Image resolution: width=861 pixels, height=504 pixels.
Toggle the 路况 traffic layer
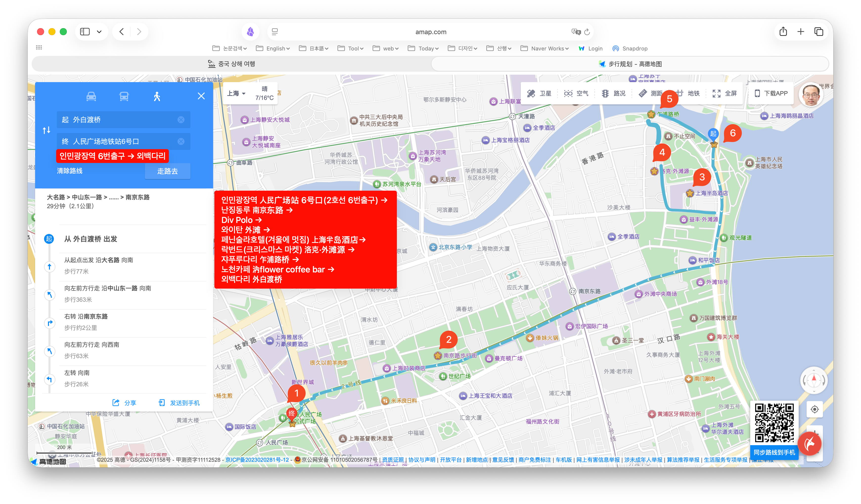(614, 93)
